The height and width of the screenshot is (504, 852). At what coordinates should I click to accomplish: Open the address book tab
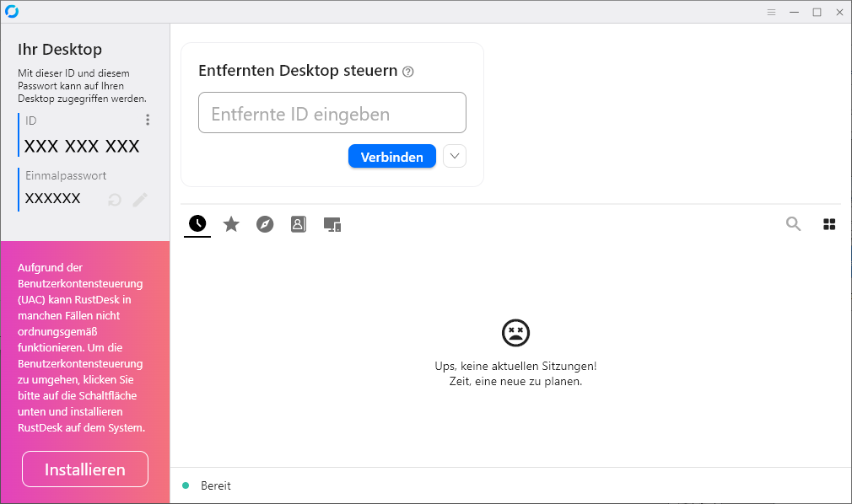coord(299,224)
